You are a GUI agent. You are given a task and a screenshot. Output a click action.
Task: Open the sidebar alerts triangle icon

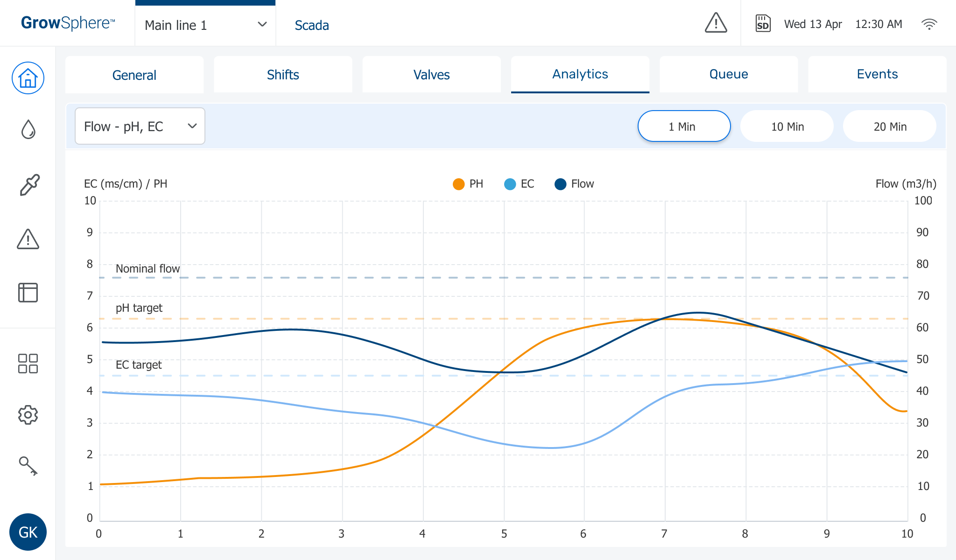pos(28,239)
